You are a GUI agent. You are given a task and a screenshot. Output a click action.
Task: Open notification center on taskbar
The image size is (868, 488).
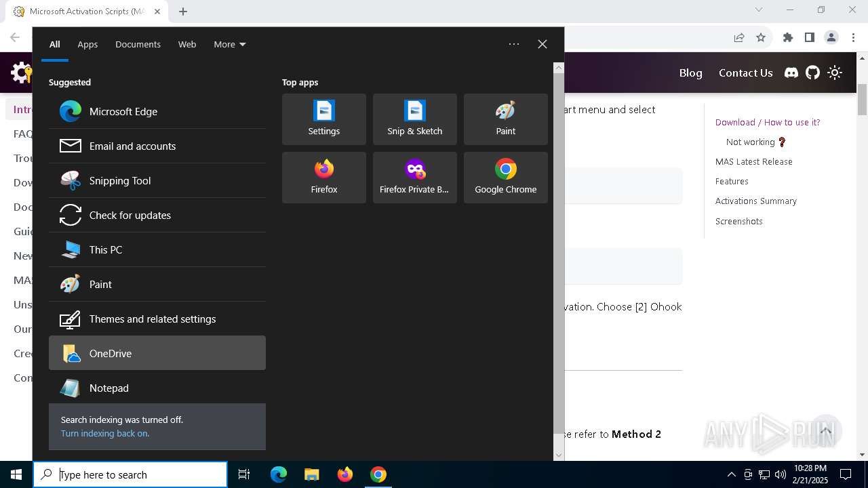(846, 474)
